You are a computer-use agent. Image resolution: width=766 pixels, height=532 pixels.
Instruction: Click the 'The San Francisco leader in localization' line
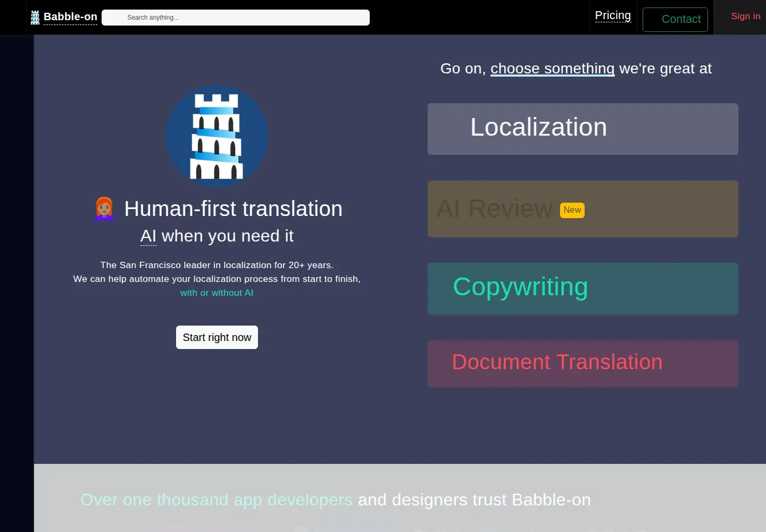(x=217, y=265)
